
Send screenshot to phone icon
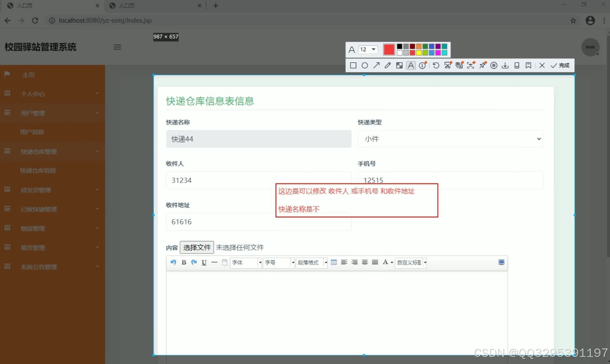(517, 65)
